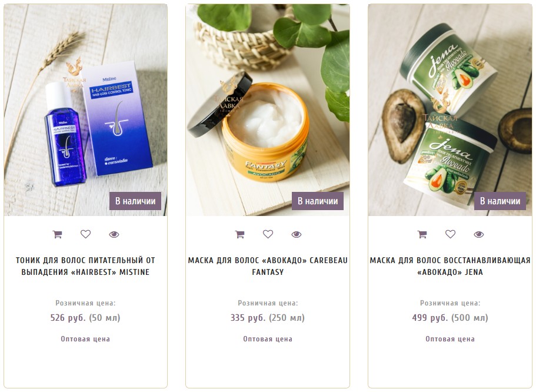Show wholesale price for Carebeau Fantasy mask
The width and height of the screenshot is (536, 392).
click(x=268, y=339)
